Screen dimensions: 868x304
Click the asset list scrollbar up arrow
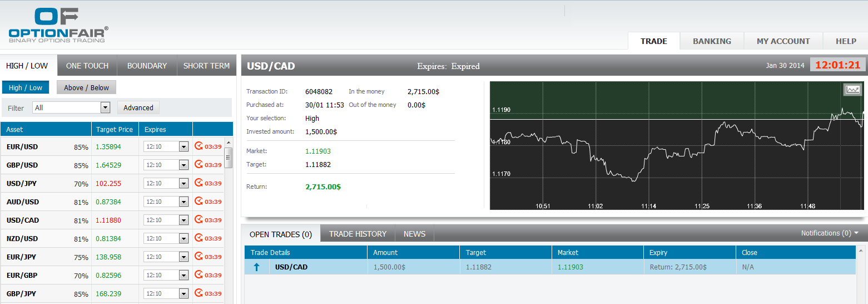(x=228, y=143)
